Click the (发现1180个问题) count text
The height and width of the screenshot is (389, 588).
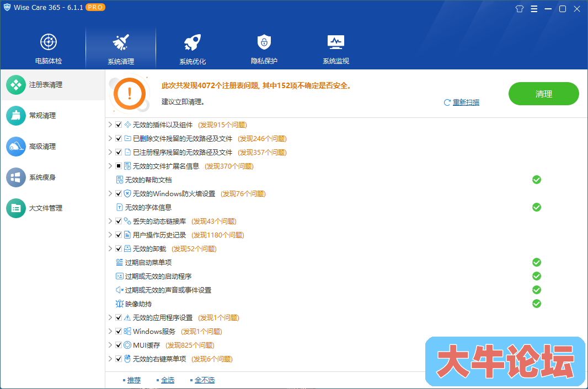click(217, 235)
